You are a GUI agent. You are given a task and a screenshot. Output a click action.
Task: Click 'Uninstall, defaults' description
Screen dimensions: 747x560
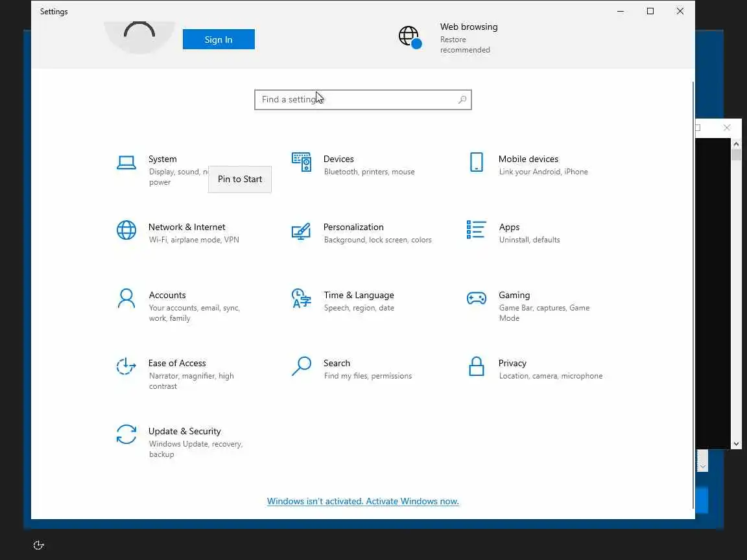[529, 240]
